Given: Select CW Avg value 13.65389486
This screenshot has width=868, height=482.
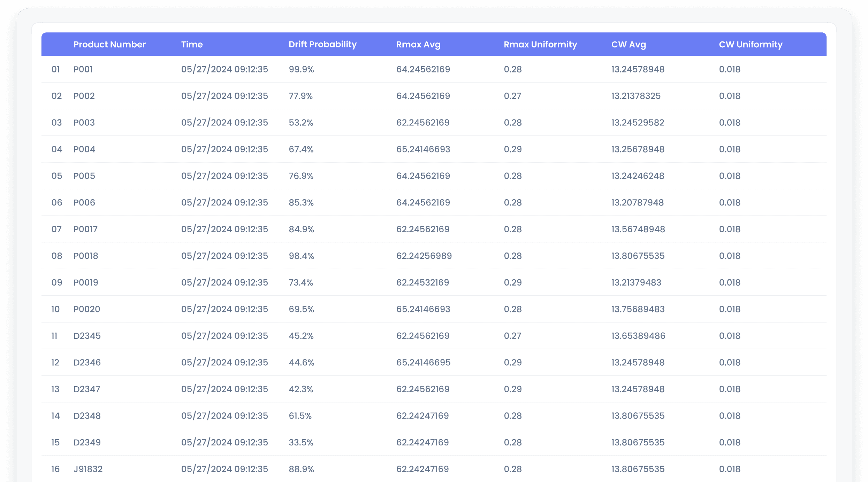Looking at the screenshot, I should click(638, 336).
